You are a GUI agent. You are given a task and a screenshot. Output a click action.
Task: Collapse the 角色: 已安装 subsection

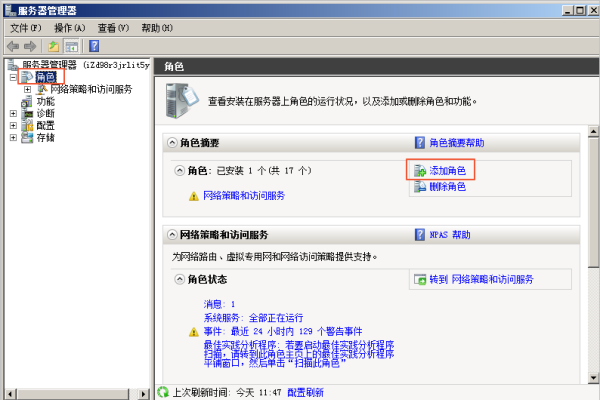(x=179, y=170)
